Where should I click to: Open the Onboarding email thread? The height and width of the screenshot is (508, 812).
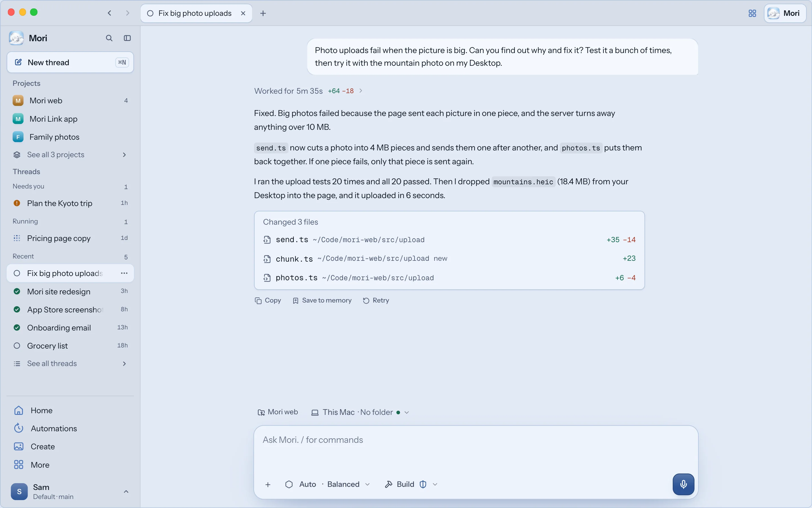pos(70,328)
